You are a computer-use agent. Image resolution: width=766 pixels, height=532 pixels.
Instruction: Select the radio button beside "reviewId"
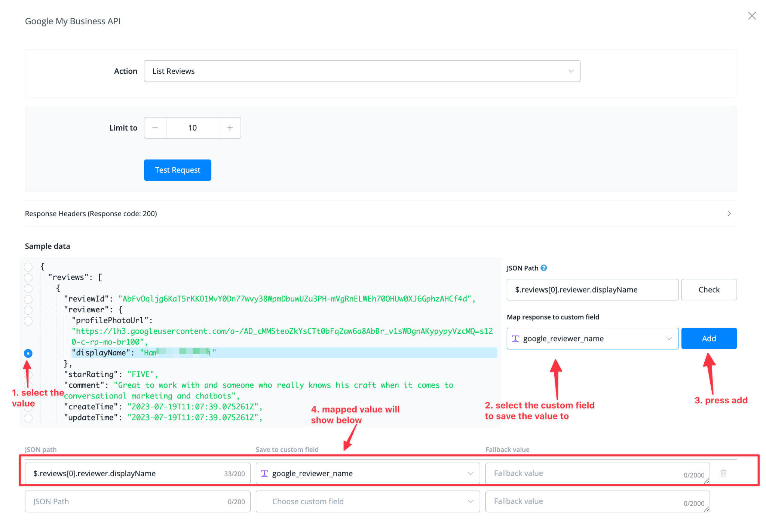click(x=28, y=299)
